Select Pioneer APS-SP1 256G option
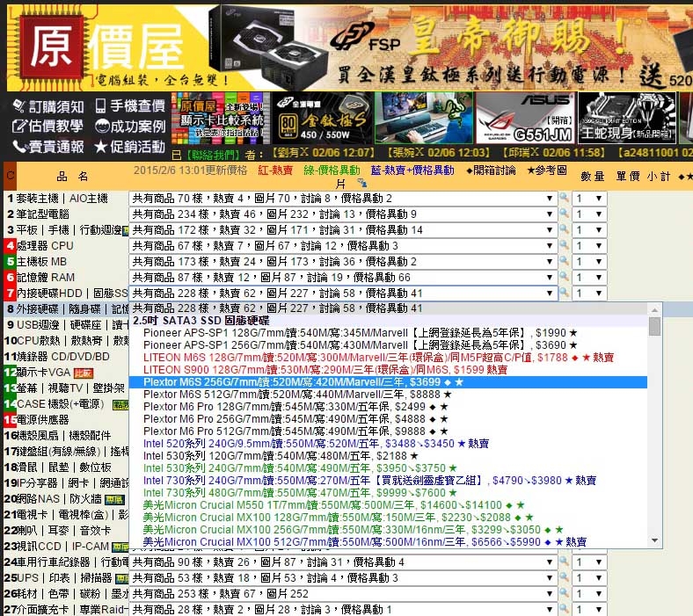The height and width of the screenshot is (616, 693). point(388,344)
